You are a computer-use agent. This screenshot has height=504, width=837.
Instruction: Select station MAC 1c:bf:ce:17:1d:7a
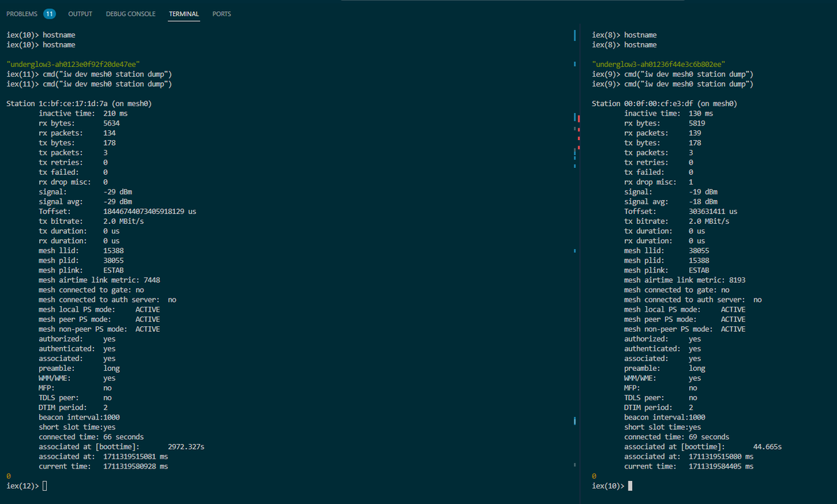(x=75, y=103)
